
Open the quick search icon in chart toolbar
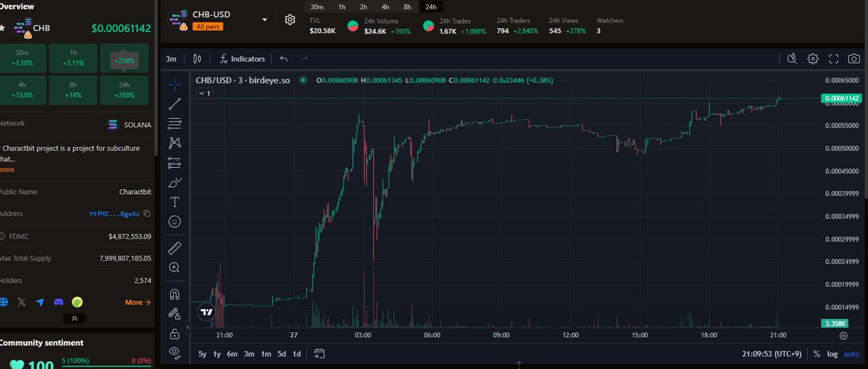coord(792,59)
